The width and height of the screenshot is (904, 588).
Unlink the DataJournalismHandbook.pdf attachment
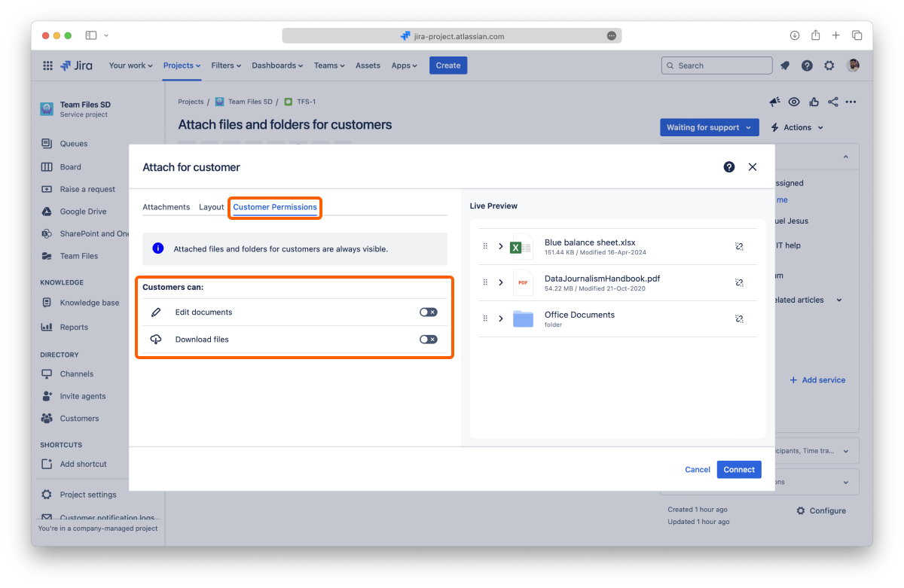(x=739, y=282)
